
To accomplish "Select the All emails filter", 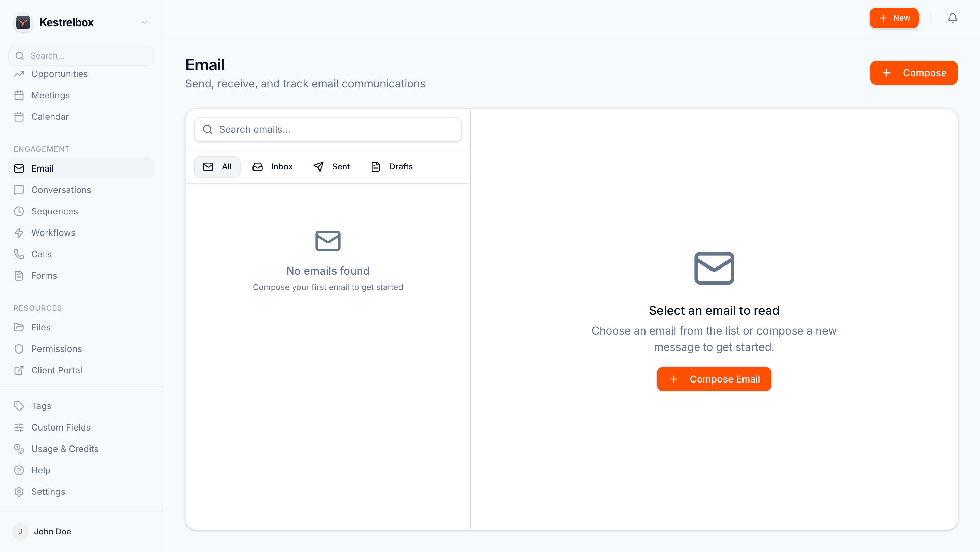I will click(x=217, y=166).
